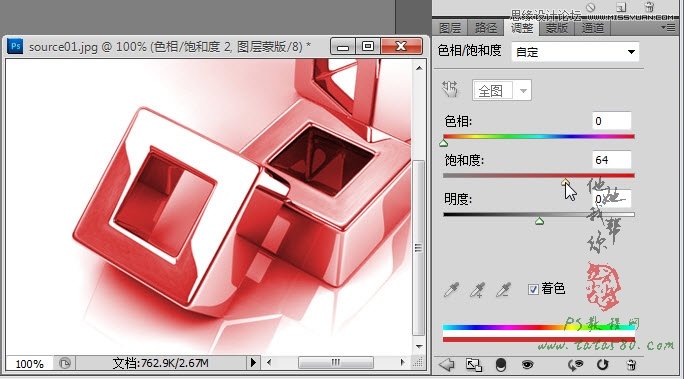The height and width of the screenshot is (379, 684).
Task: Click the top panel trash icon
Action: coord(650,7)
